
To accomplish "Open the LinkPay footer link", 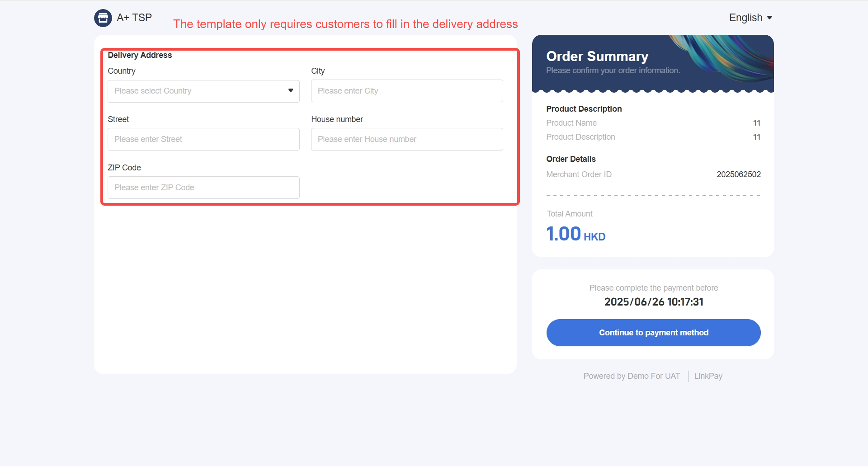I will click(708, 376).
